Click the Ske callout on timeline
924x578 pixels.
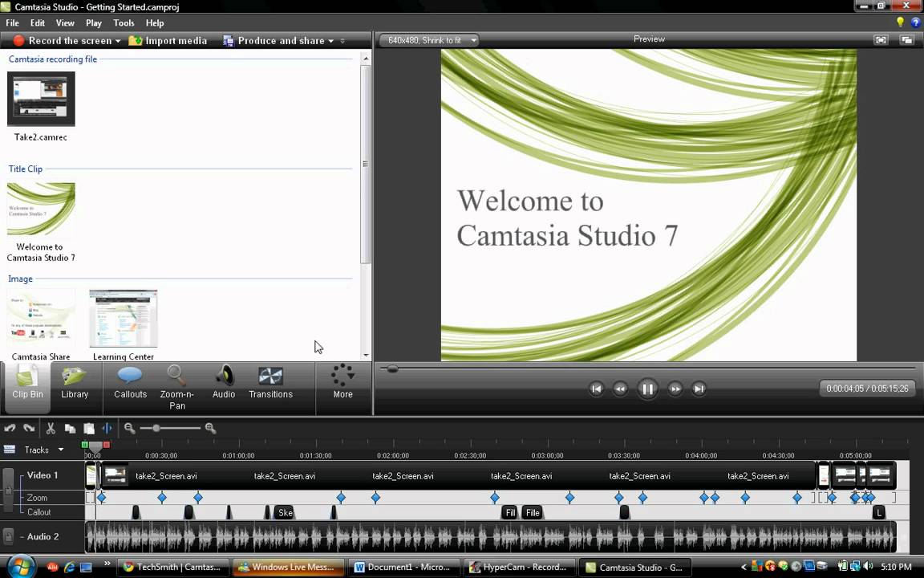click(285, 512)
